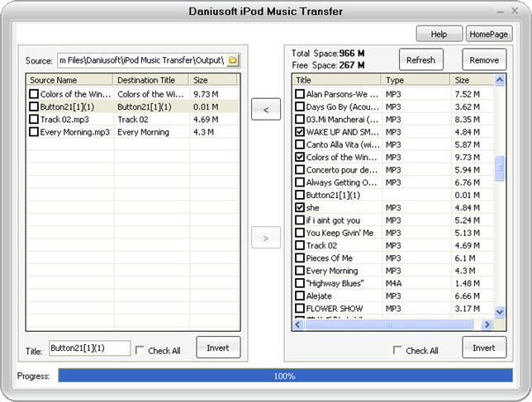Click the 100% progress bar
The width and height of the screenshot is (532, 402).
[x=285, y=376]
